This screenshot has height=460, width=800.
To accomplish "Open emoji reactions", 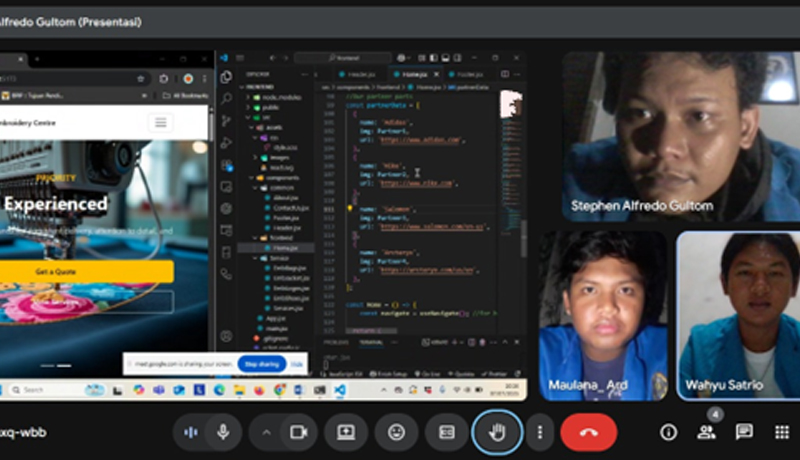I will click(396, 432).
